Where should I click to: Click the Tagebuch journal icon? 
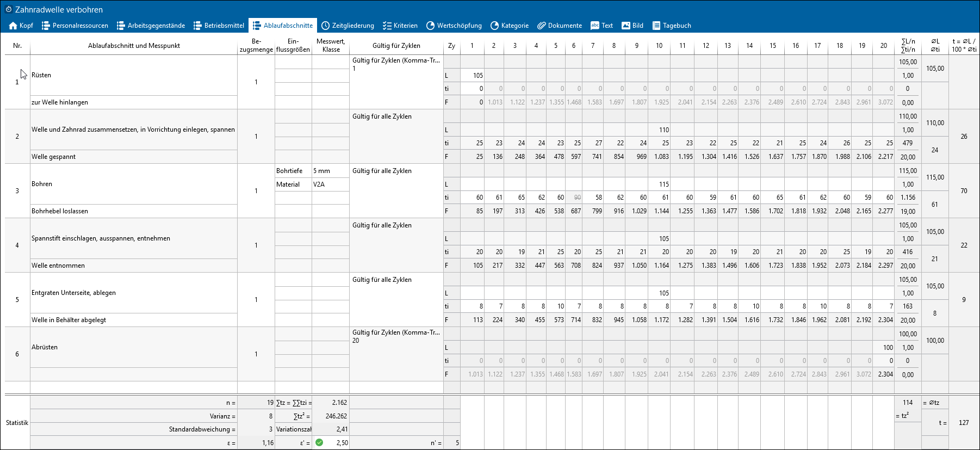[x=656, y=26]
